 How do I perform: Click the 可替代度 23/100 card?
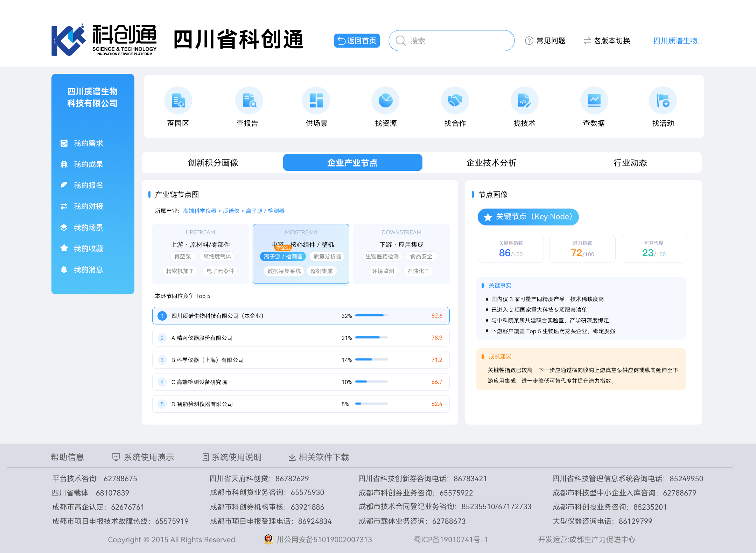point(654,248)
